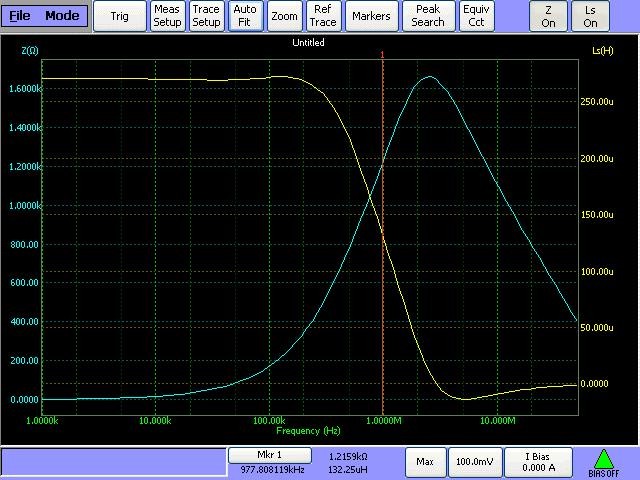Viewport: 640px width, 480px height.
Task: Click the 50.000u inductance axis value
Action: point(597,328)
